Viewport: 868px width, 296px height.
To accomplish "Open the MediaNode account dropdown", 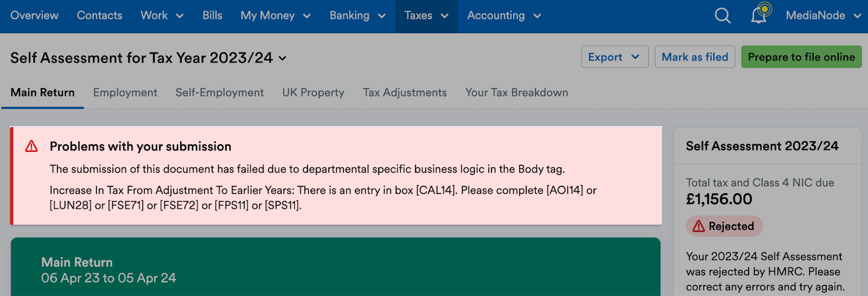I will click(x=823, y=16).
